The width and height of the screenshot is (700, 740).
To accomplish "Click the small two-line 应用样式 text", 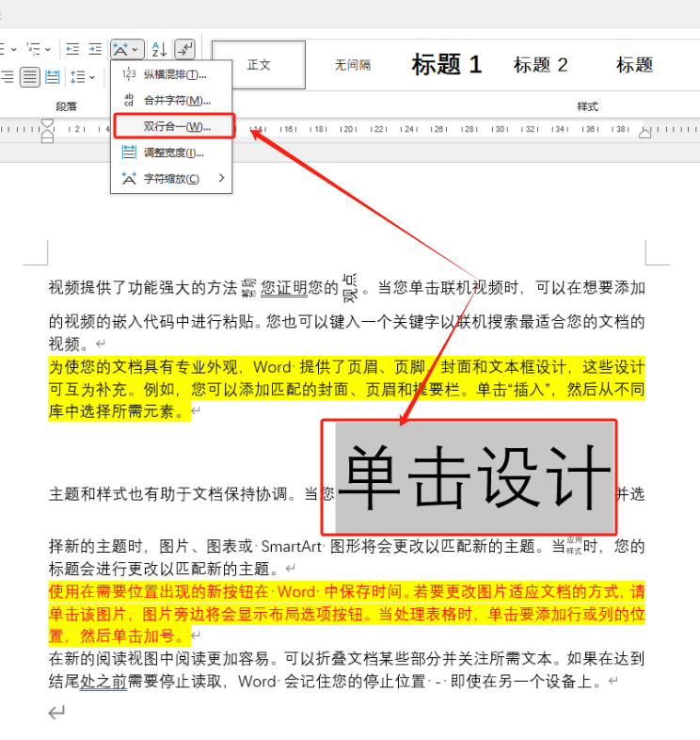I will (574, 545).
